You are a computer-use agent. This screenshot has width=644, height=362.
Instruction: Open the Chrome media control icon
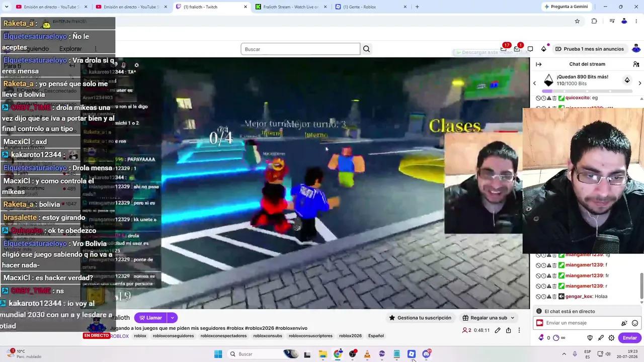click(612, 21)
